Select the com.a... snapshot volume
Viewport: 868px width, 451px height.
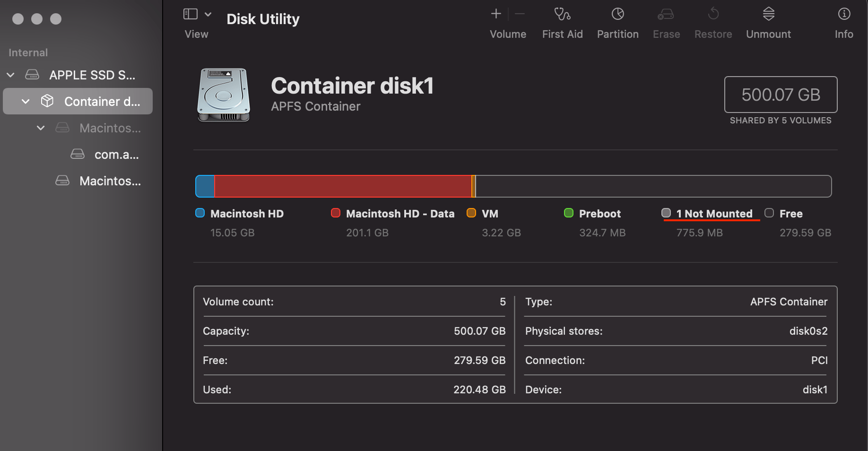[x=116, y=154]
